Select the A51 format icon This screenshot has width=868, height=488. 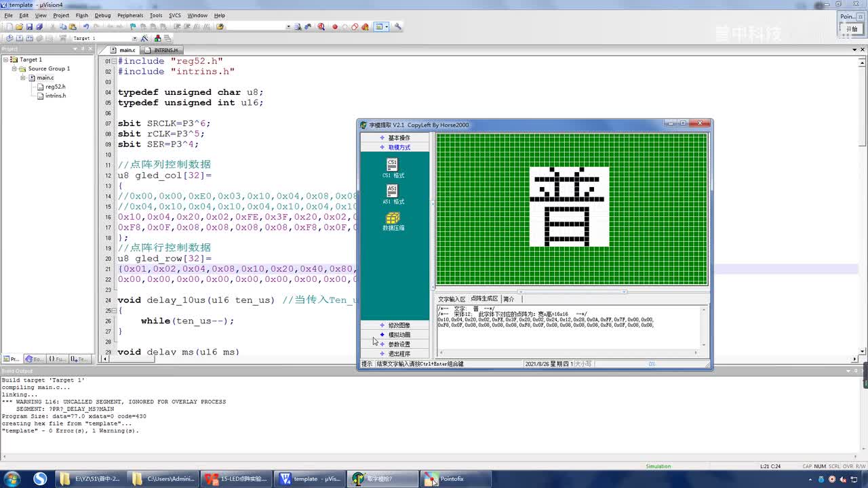(393, 195)
